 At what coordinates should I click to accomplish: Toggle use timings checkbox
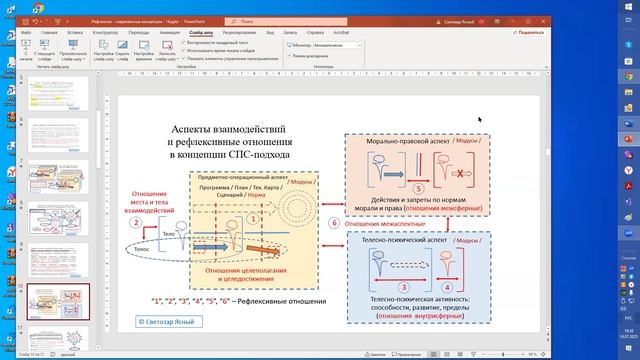pyautogui.click(x=184, y=51)
